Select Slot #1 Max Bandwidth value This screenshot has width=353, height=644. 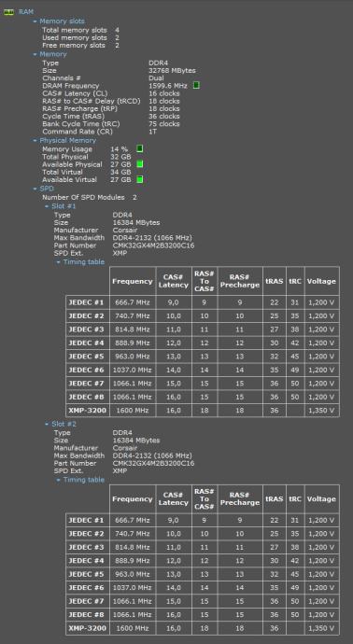tap(152, 238)
